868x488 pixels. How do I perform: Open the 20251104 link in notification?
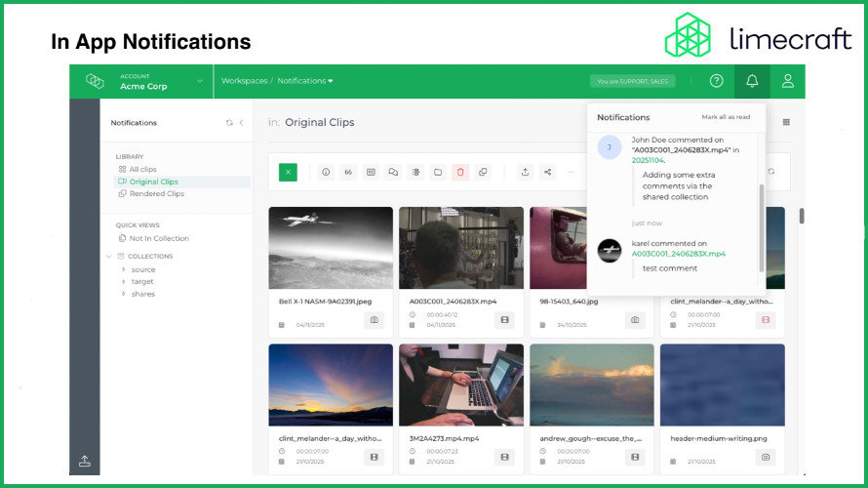648,160
